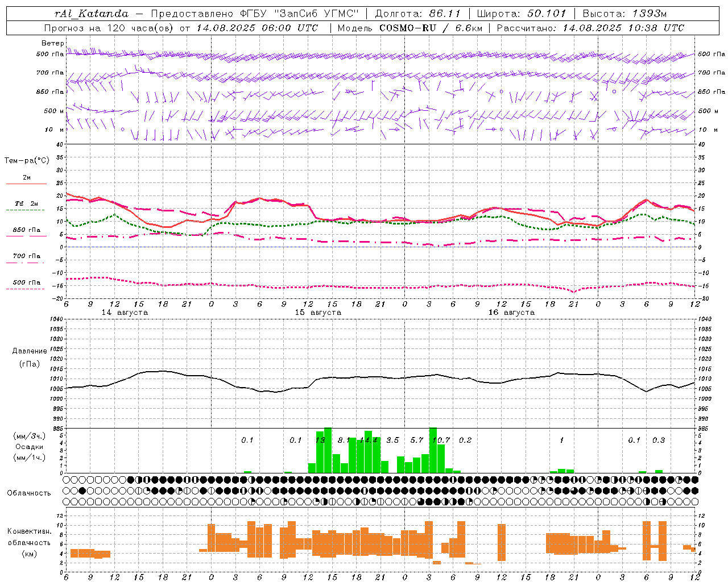Click the 0.2 precipitation total
728x582 pixels.
[465, 440]
